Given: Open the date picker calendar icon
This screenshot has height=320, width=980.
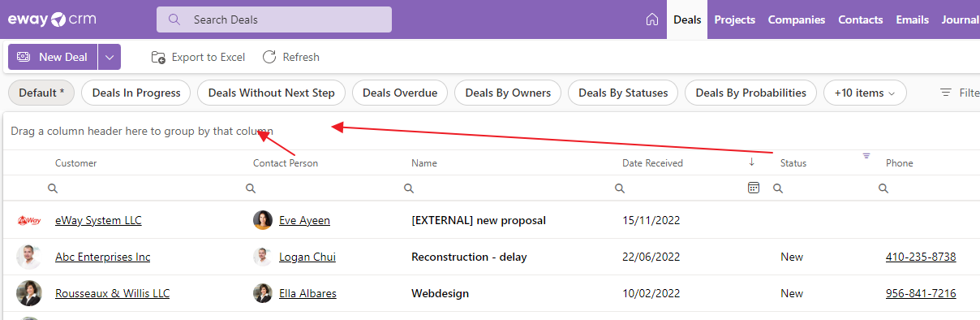Looking at the screenshot, I should pyautogui.click(x=754, y=188).
